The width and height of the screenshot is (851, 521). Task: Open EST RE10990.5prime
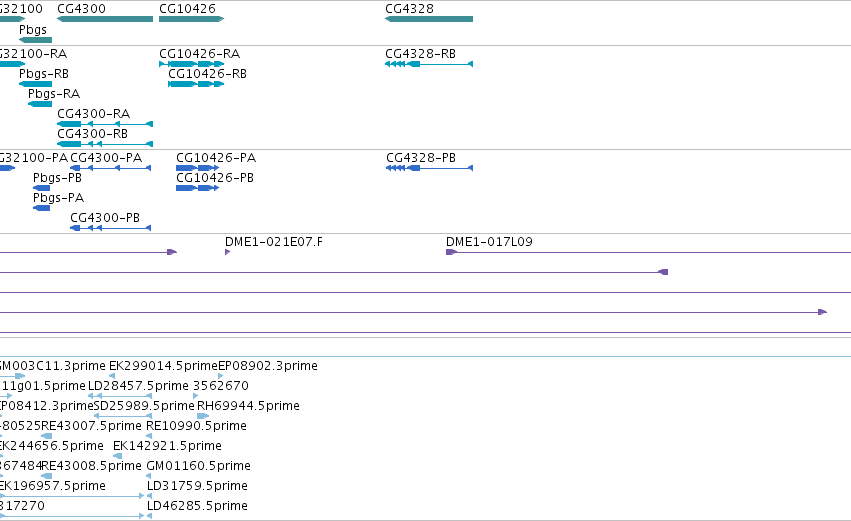149,436
